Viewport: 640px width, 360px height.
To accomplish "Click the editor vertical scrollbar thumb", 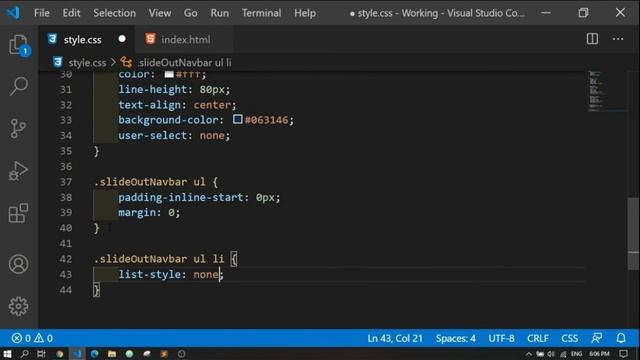I will click(633, 233).
